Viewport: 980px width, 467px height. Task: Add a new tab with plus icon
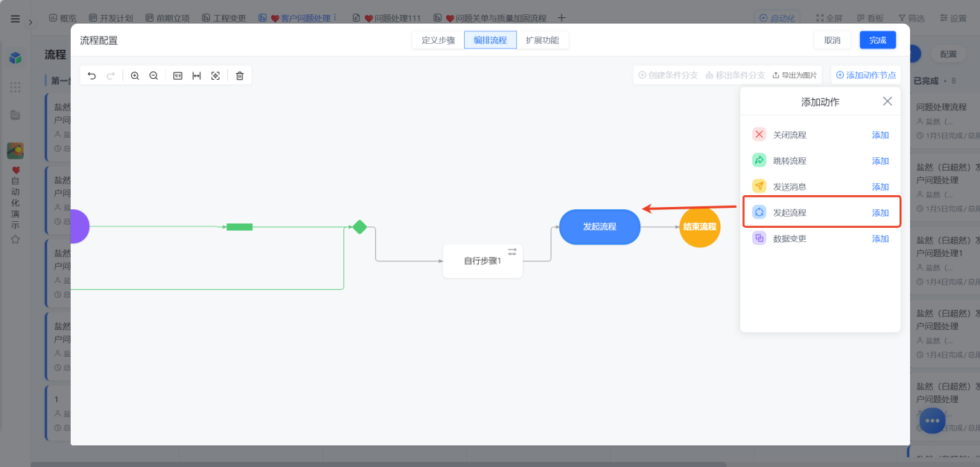561,17
